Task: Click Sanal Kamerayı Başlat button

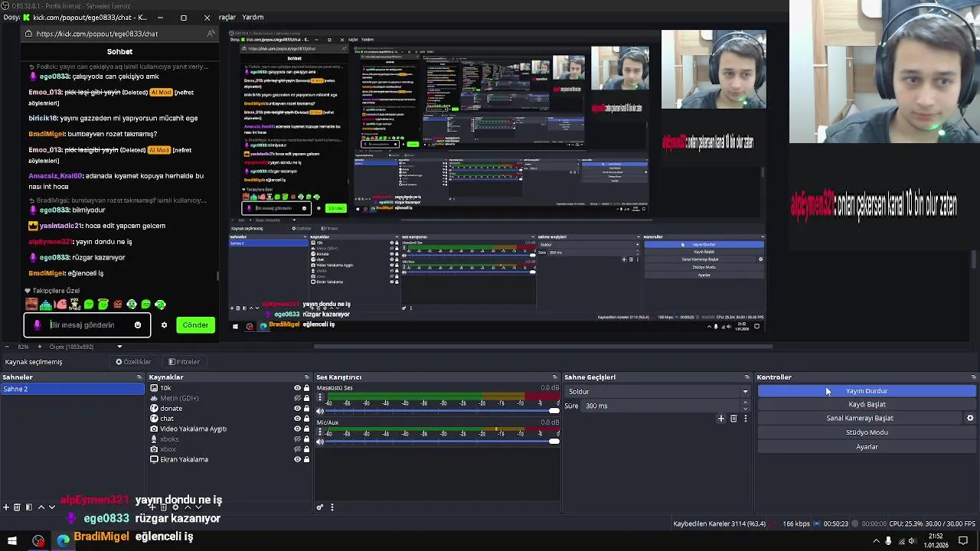Action: coord(860,418)
